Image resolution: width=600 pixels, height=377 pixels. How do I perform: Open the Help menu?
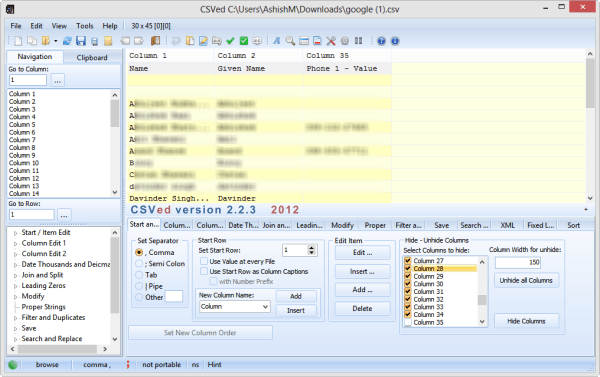pyautogui.click(x=110, y=26)
